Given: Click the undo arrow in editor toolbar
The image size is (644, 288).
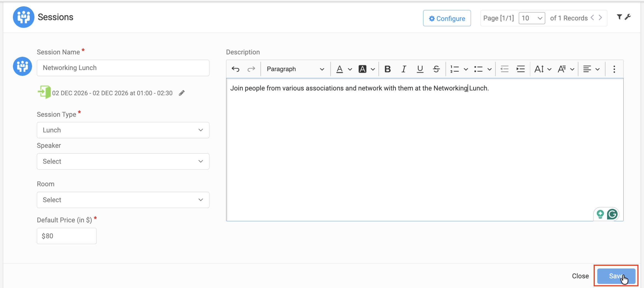Looking at the screenshot, I should click(x=235, y=69).
